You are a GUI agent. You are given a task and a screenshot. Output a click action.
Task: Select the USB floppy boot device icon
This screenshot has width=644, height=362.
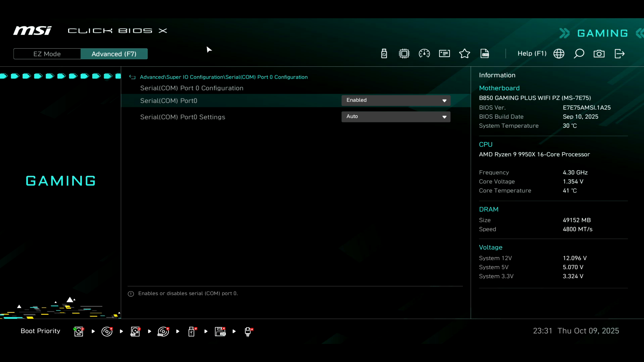tap(220, 331)
